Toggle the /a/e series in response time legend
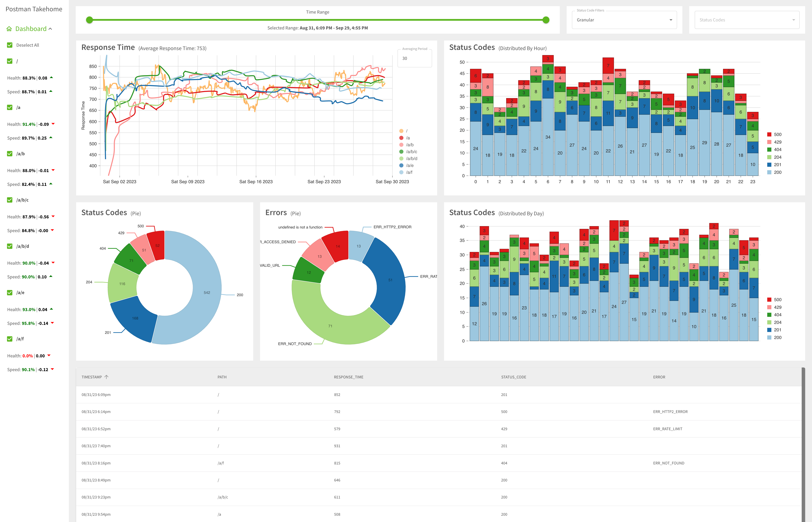The height and width of the screenshot is (522, 812). (407, 165)
